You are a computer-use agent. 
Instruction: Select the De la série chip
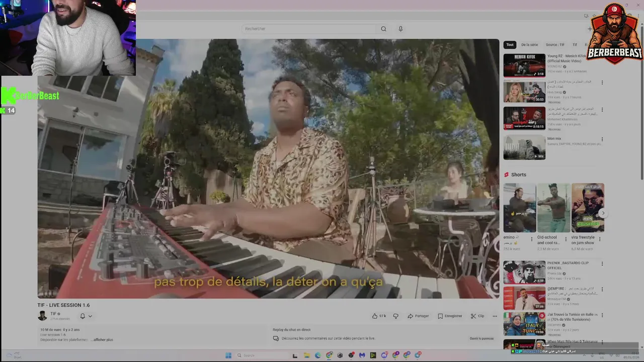pos(529,45)
